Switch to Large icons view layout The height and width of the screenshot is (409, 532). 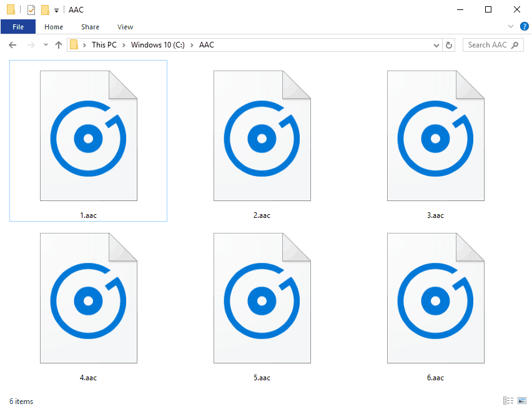[x=521, y=401]
